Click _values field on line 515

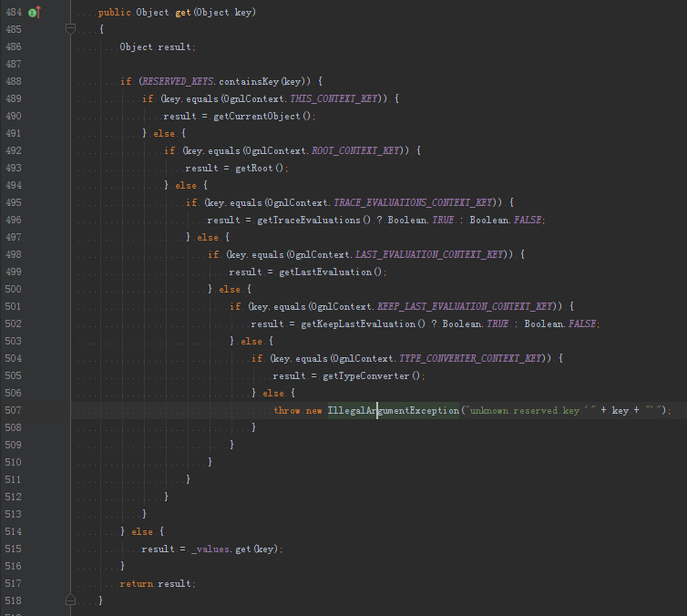(210, 549)
